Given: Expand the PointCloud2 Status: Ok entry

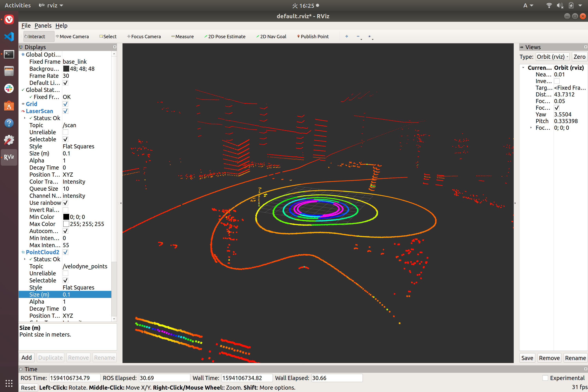Looking at the screenshot, I should coord(25,259).
